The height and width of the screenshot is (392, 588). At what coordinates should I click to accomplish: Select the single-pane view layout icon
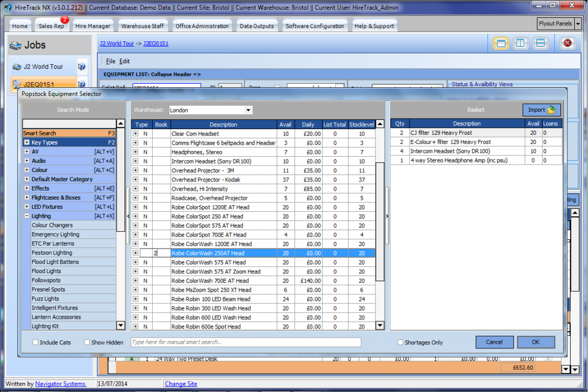tap(500, 43)
